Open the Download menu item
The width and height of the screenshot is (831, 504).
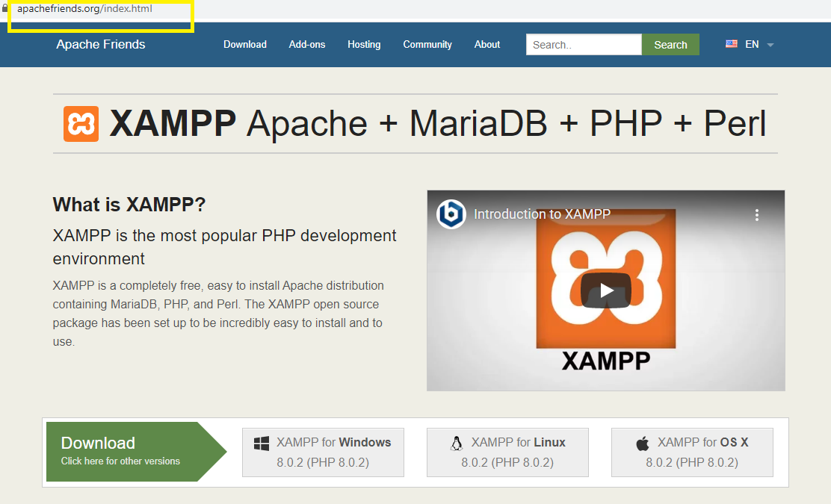(x=245, y=45)
